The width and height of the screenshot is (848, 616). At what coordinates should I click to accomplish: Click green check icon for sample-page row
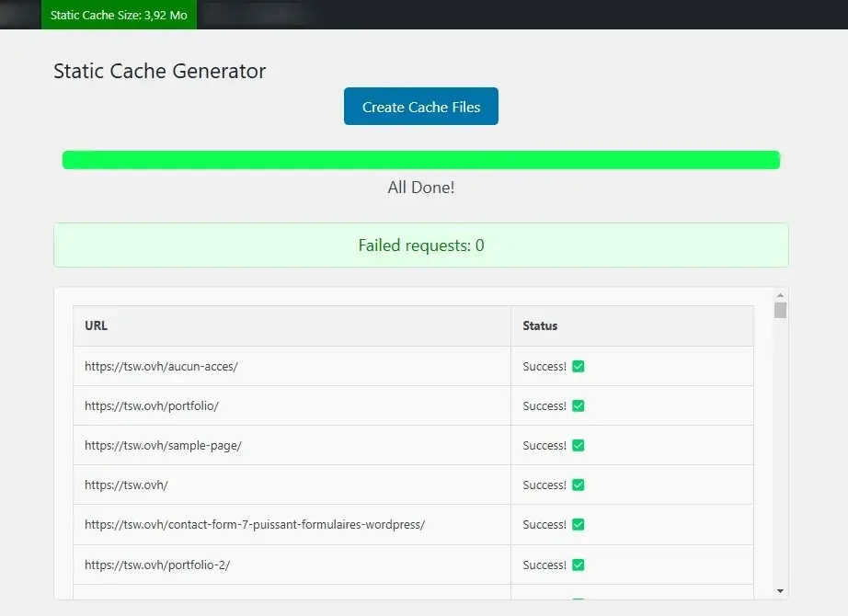(579, 445)
